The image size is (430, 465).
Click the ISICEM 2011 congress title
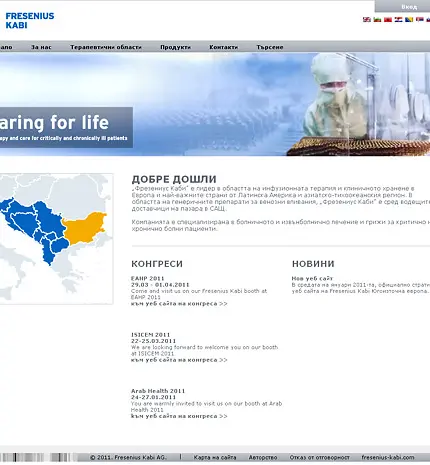pyautogui.click(x=151, y=335)
